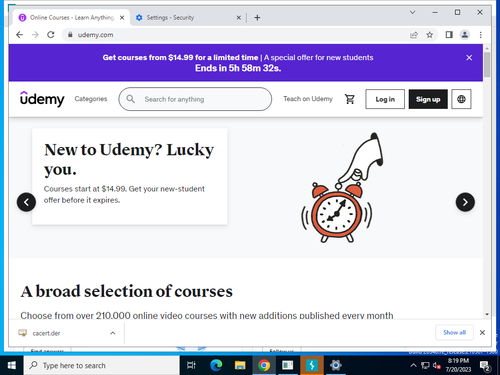Close the Online Courses tab
Screen dimensions: 500x375
click(122, 17)
